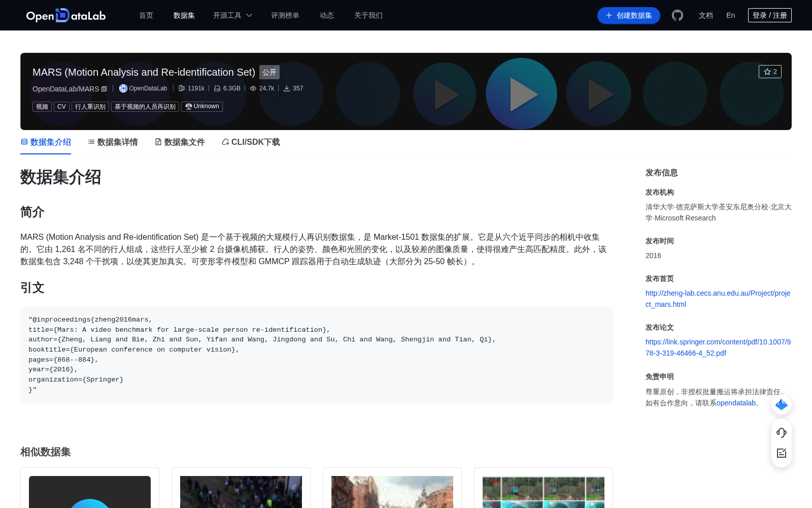This screenshot has width=812, height=508.
Task: Click the 行人重识别 tag
Action: 90,107
